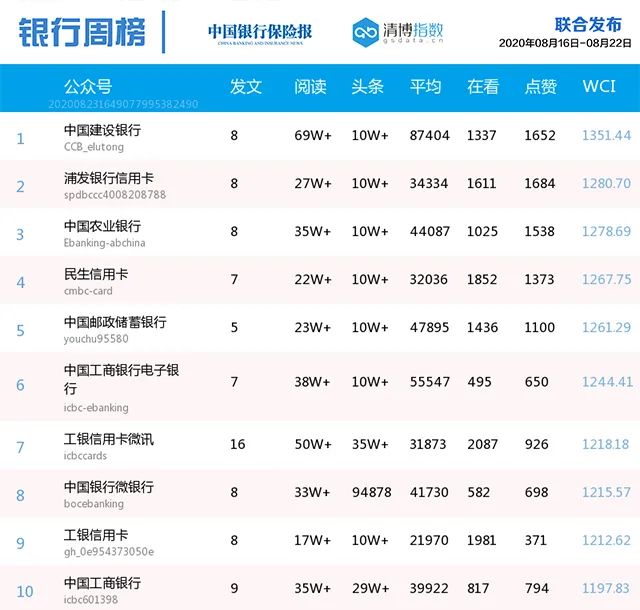
Task: Click the 点赞 value 371
Action: (536, 540)
